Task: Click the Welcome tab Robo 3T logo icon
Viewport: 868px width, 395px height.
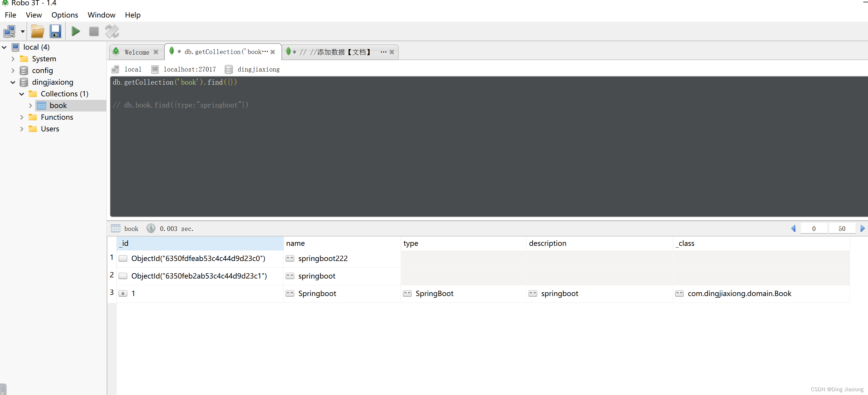Action: 116,51
